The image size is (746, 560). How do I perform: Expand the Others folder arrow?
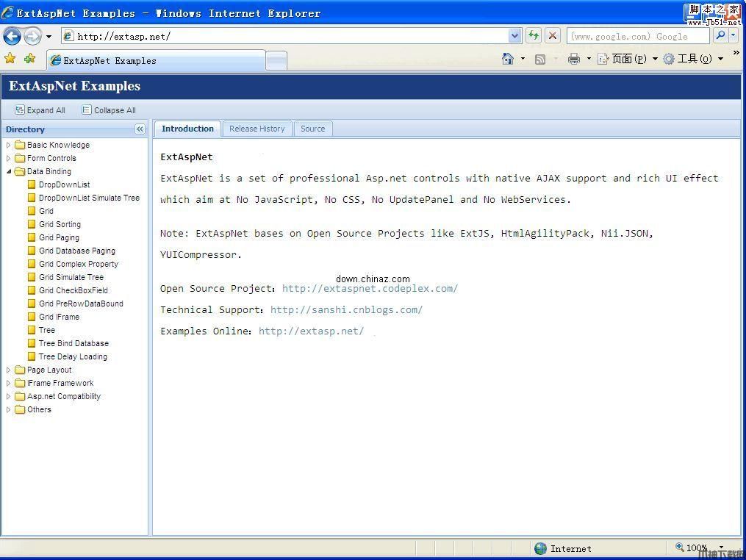pyautogui.click(x=8, y=409)
